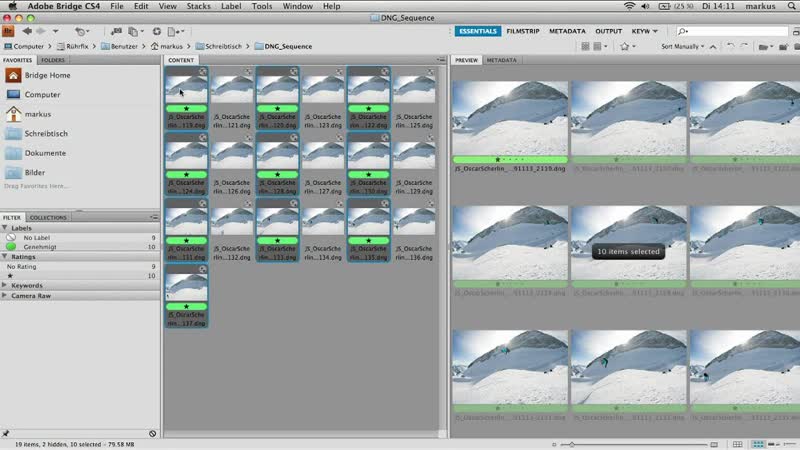Click the create new folder icon
The image size is (800, 450).
783,47
